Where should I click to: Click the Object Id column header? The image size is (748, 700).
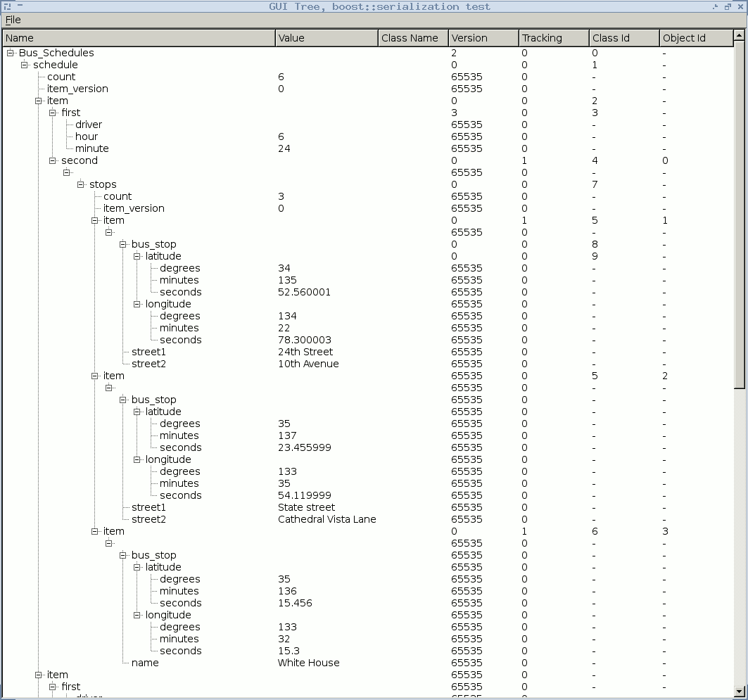[x=695, y=38]
